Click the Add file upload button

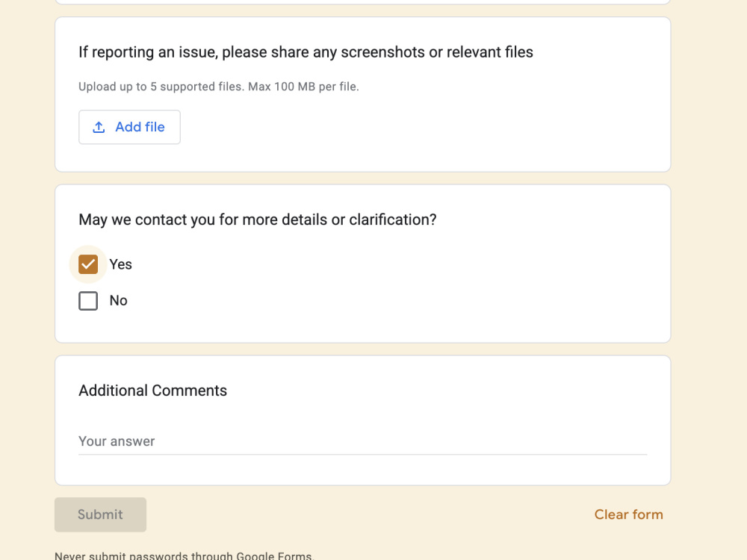(x=129, y=127)
